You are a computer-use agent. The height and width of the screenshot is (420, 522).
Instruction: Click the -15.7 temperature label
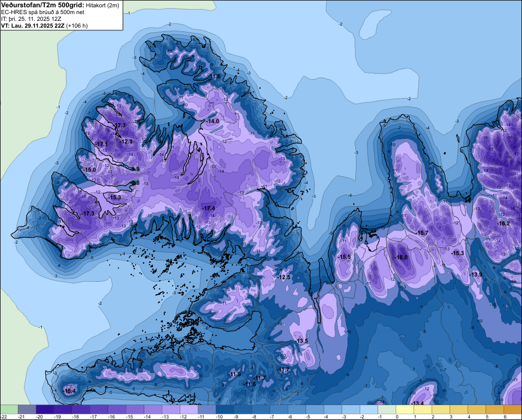coord(422,233)
